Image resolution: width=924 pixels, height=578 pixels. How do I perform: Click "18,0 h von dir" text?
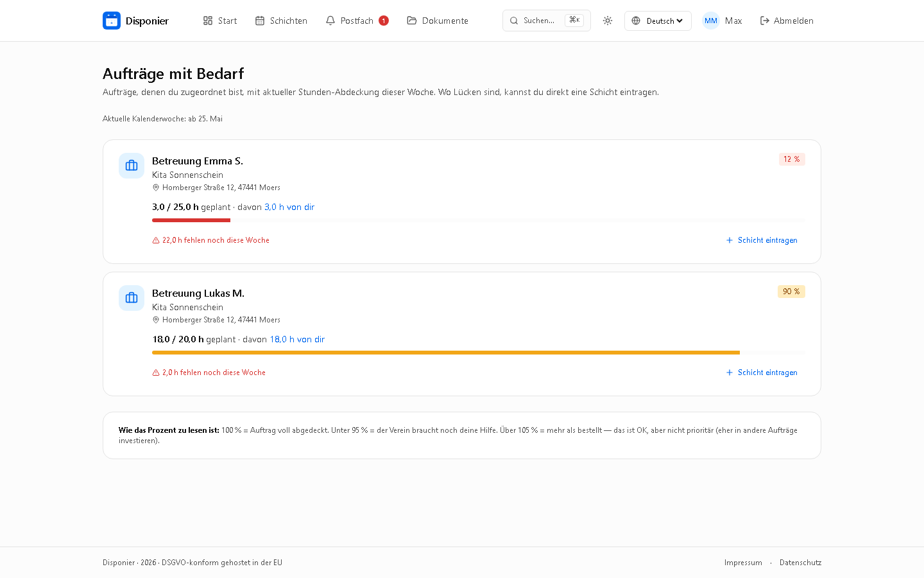pyautogui.click(x=297, y=339)
